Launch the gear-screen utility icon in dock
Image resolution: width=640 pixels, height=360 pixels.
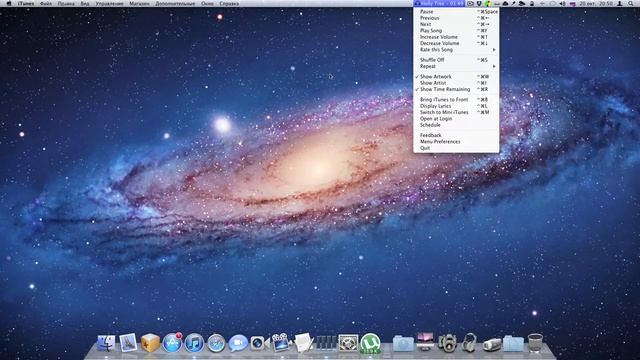(348, 343)
